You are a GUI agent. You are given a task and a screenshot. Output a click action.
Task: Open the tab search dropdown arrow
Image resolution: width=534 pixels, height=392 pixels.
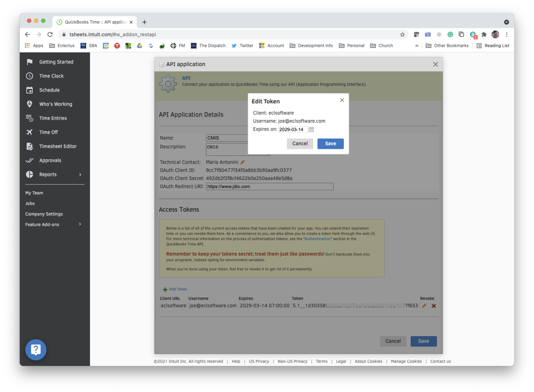[x=506, y=22]
